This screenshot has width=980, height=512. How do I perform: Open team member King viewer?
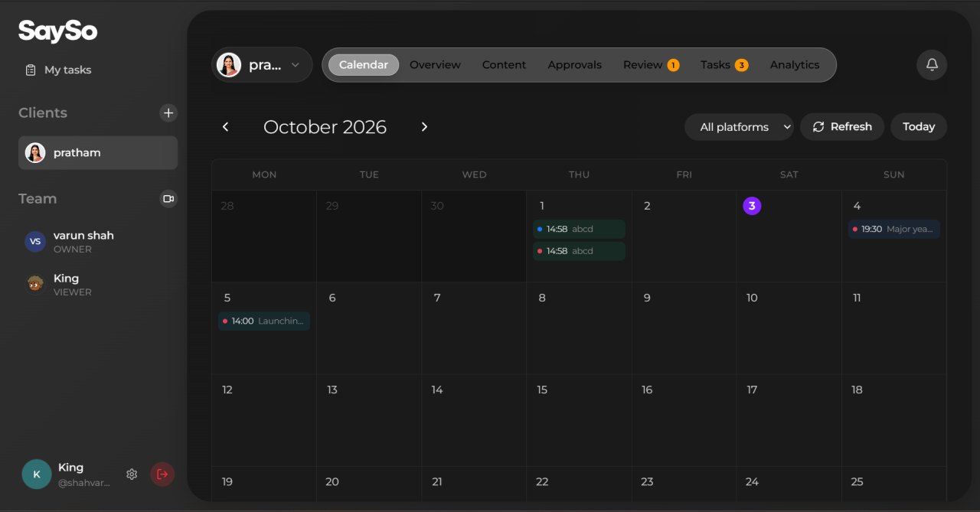coord(98,285)
